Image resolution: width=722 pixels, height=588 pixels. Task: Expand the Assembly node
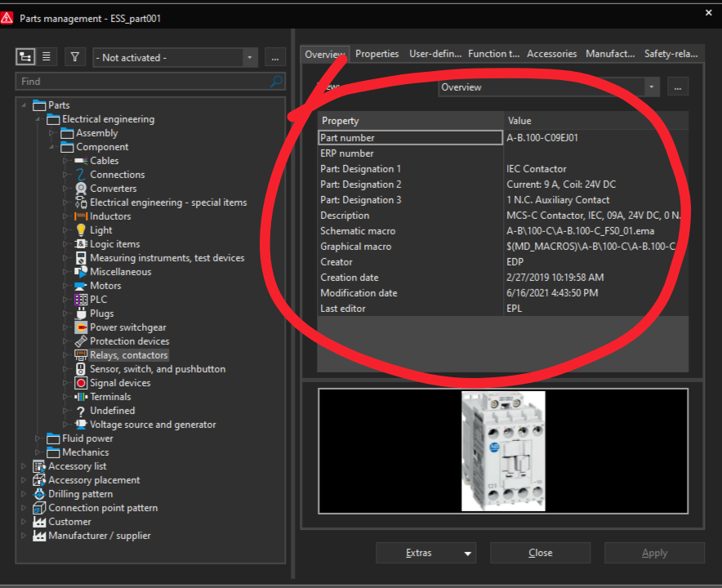coord(51,133)
